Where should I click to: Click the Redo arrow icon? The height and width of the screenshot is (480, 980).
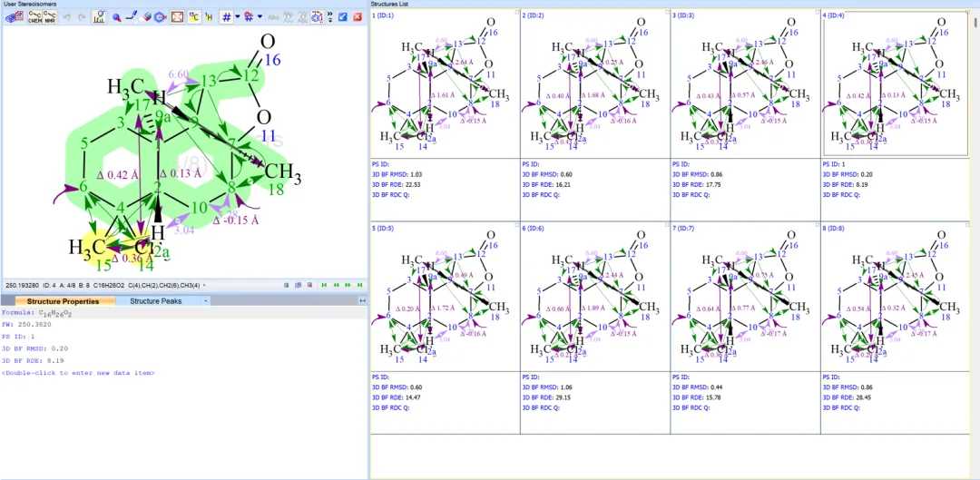tap(82, 17)
